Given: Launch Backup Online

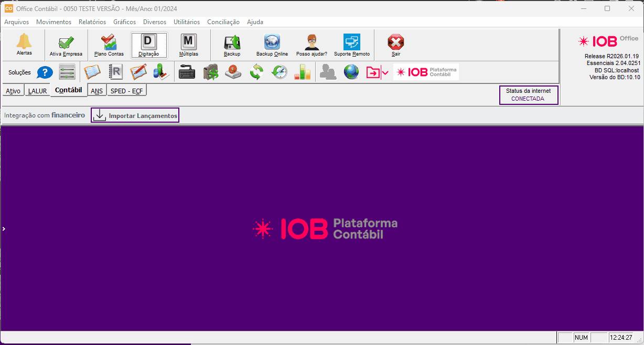Looking at the screenshot, I should point(272,46).
